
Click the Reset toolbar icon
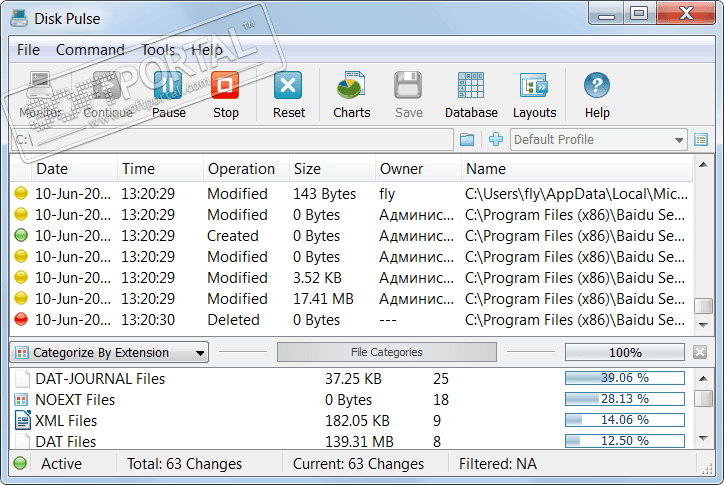click(x=288, y=86)
